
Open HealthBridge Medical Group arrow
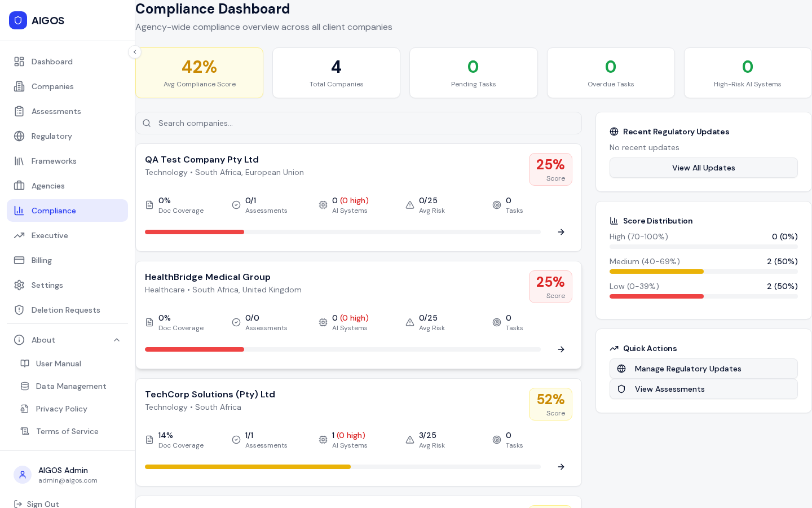coord(561,349)
